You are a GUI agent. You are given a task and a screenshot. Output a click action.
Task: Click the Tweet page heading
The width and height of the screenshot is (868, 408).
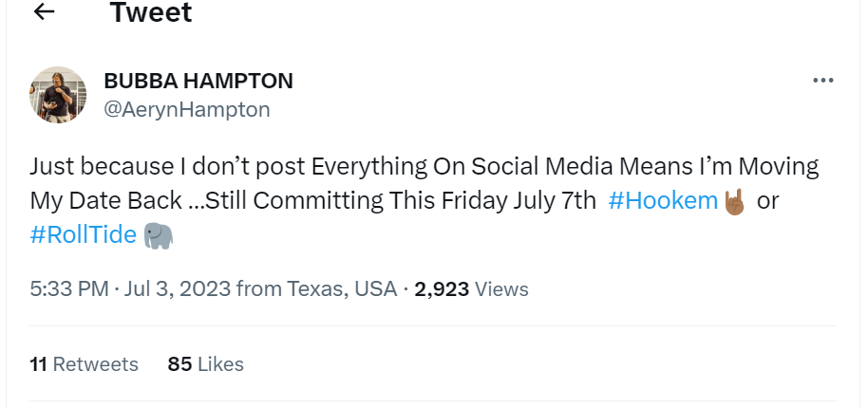pos(150,13)
